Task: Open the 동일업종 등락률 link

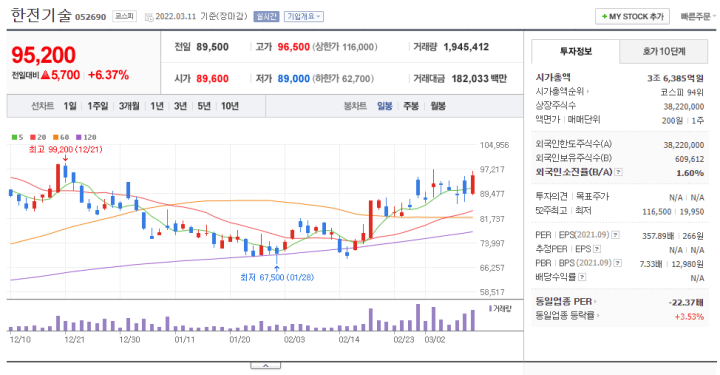Action: pyautogui.click(x=568, y=315)
